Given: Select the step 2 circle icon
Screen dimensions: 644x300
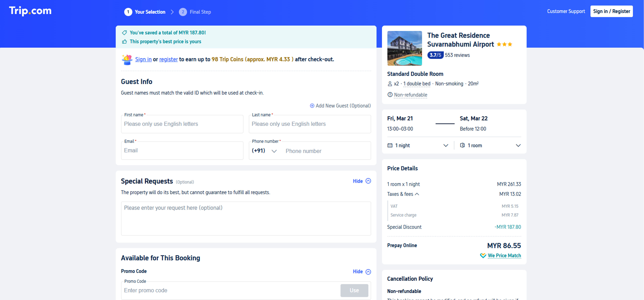Looking at the screenshot, I should click(183, 12).
